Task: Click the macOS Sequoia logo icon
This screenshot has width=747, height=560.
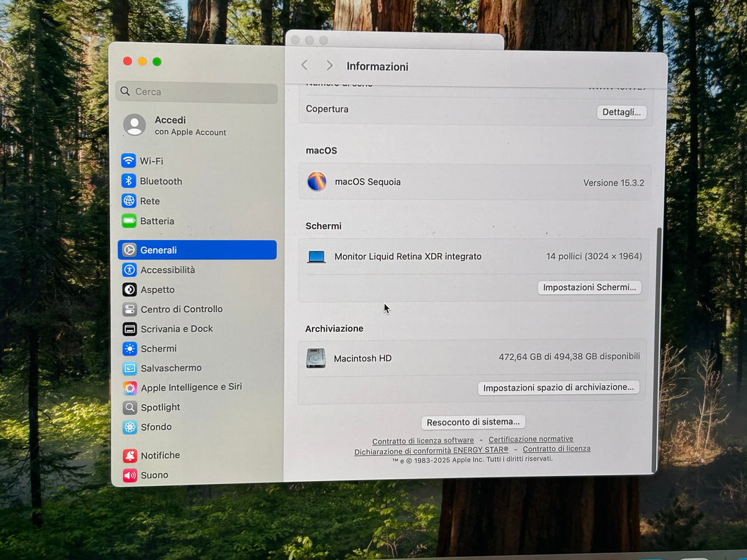Action: (317, 182)
